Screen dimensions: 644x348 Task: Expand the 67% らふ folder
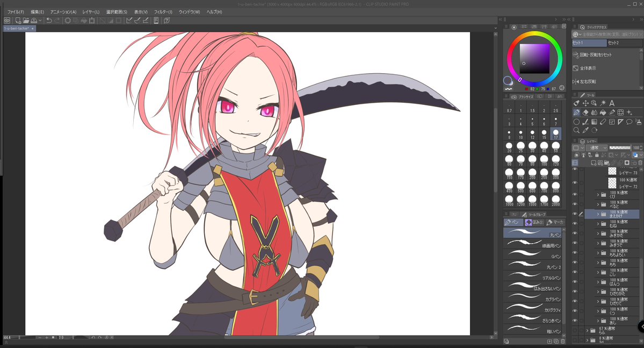(x=587, y=330)
